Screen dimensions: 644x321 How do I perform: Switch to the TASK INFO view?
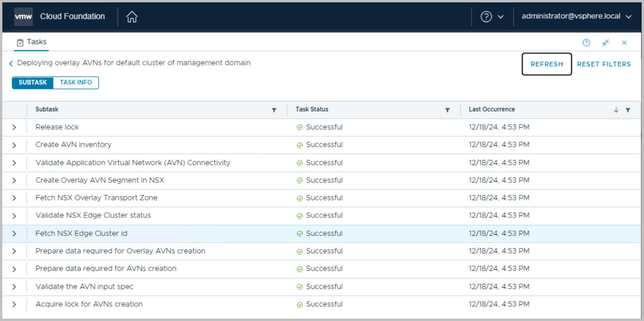(76, 83)
